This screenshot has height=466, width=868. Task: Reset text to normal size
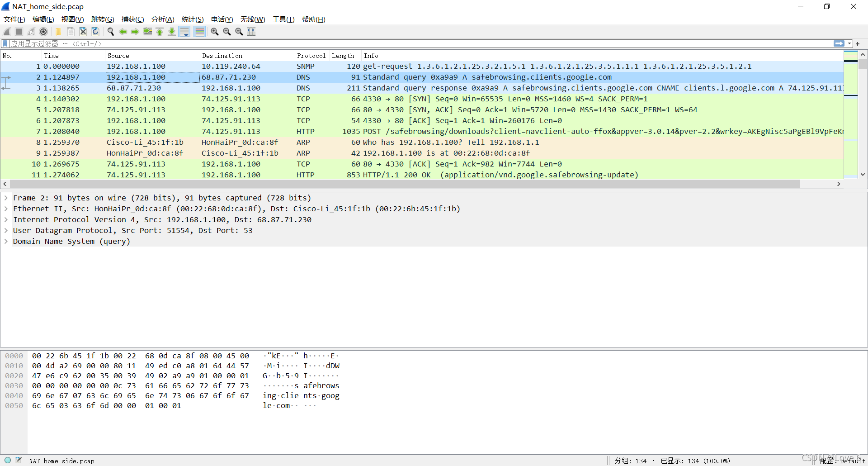pyautogui.click(x=239, y=32)
